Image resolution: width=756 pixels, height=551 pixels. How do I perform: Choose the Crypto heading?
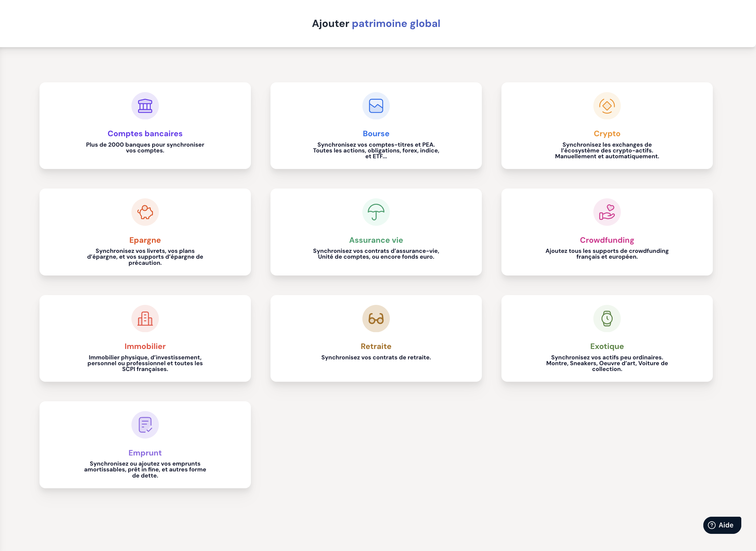coord(607,134)
